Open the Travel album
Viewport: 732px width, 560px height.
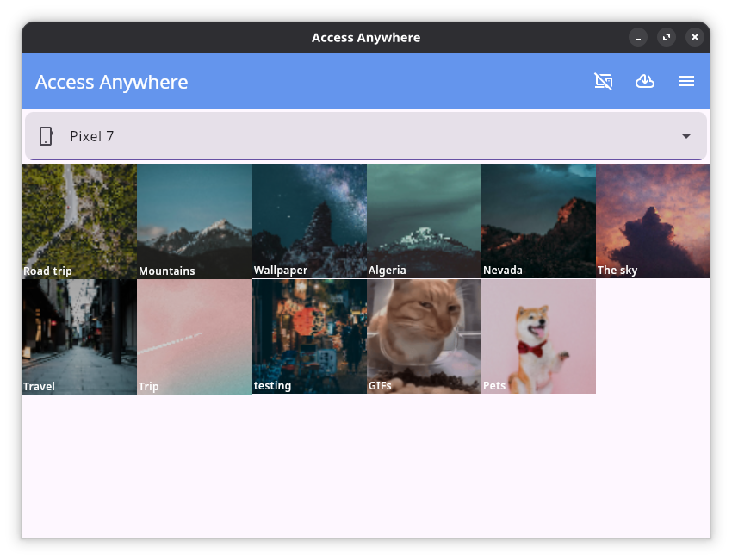(x=78, y=336)
